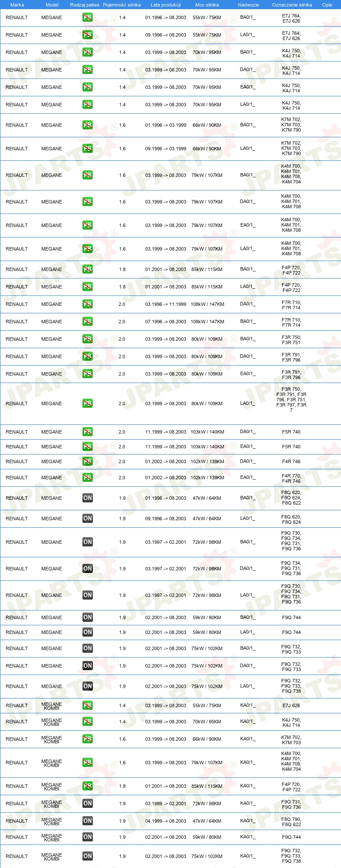This screenshot has height=868, width=341.
Task: Select ON icon in 1.9 59kW BA0/1_ row
Action: click(88, 617)
